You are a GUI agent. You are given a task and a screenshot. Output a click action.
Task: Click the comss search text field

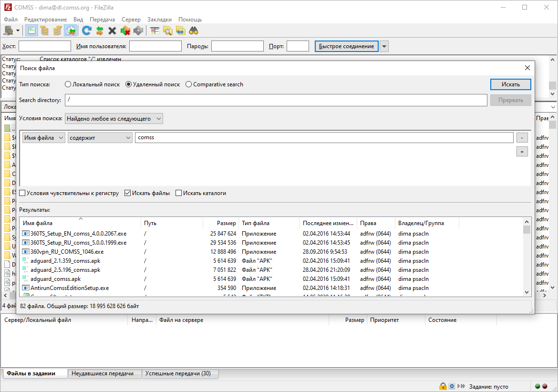(x=324, y=138)
